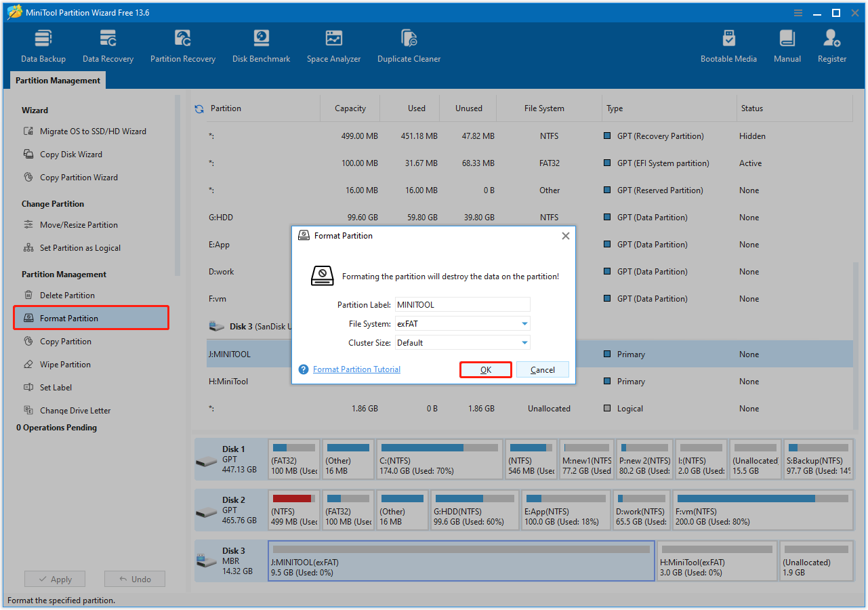Screen dimensions: 868x610
Task: Run Disk Benchmark
Action: coord(261,45)
